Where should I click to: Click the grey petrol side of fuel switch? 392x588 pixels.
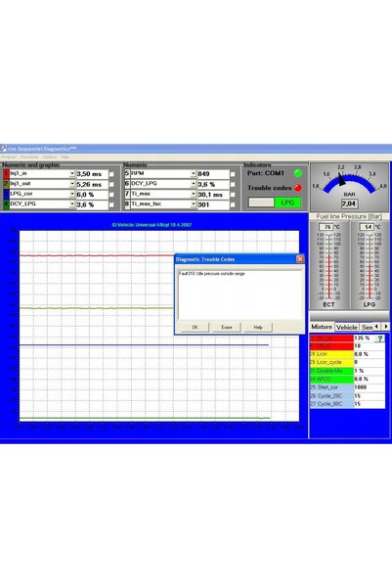point(261,203)
